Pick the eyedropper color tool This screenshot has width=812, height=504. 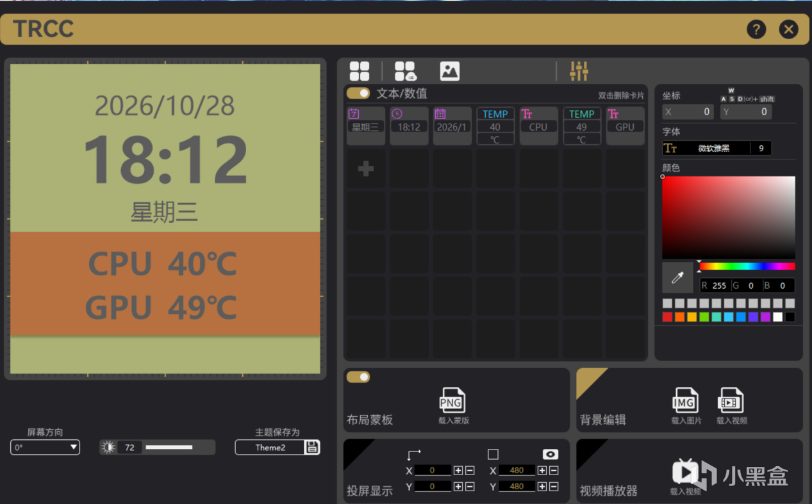point(677,277)
